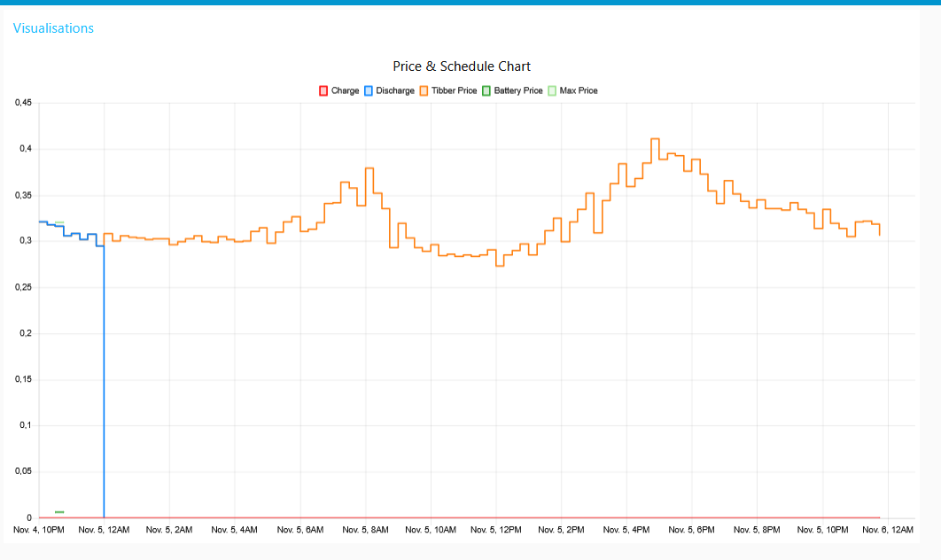This screenshot has width=941, height=560.
Task: Click the orange Tibber Price legend swatch
Action: pos(424,90)
